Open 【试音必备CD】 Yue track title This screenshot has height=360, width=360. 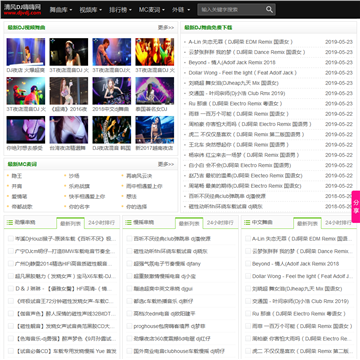pos(66,351)
